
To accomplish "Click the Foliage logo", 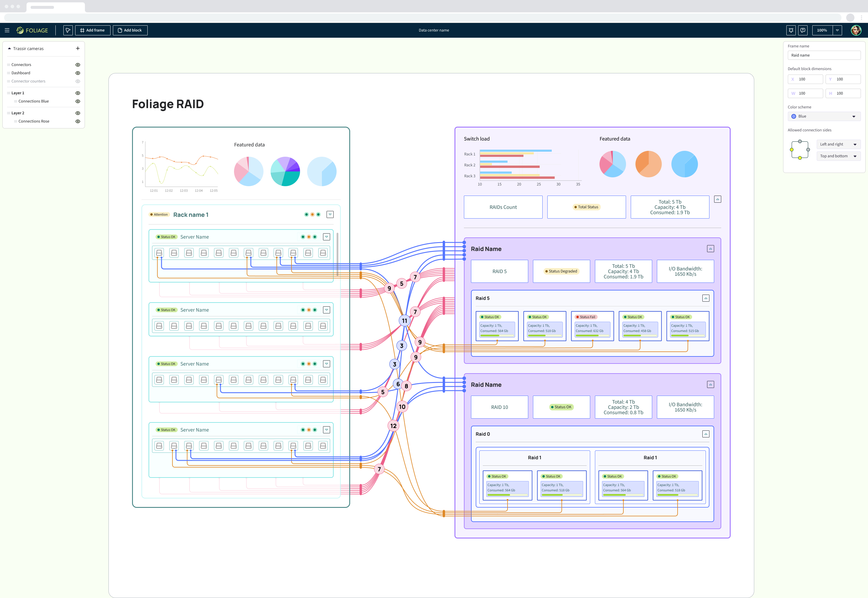I will tap(32, 30).
